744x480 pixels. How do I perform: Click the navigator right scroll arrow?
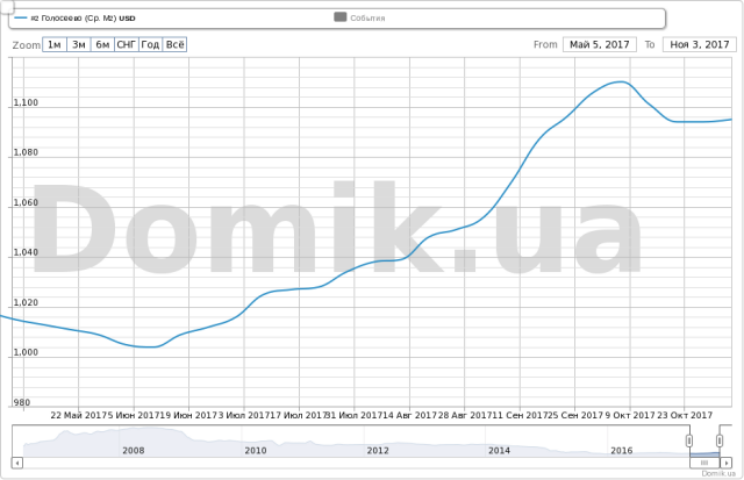[726, 462]
